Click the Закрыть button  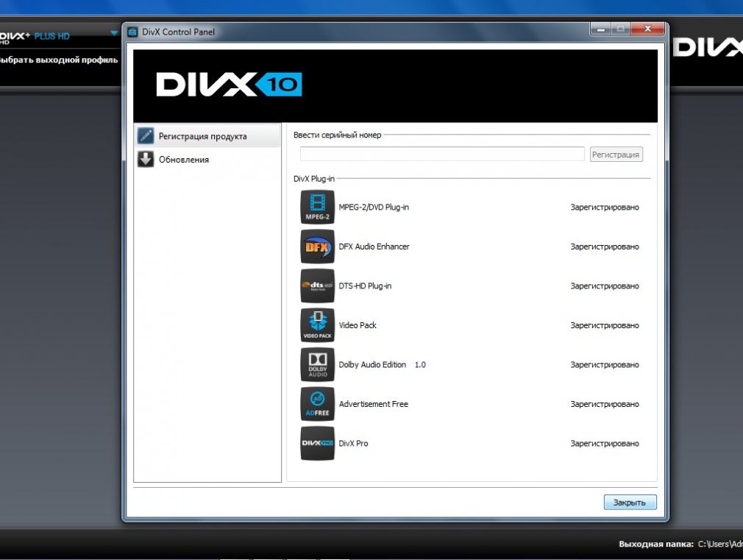coord(630,502)
